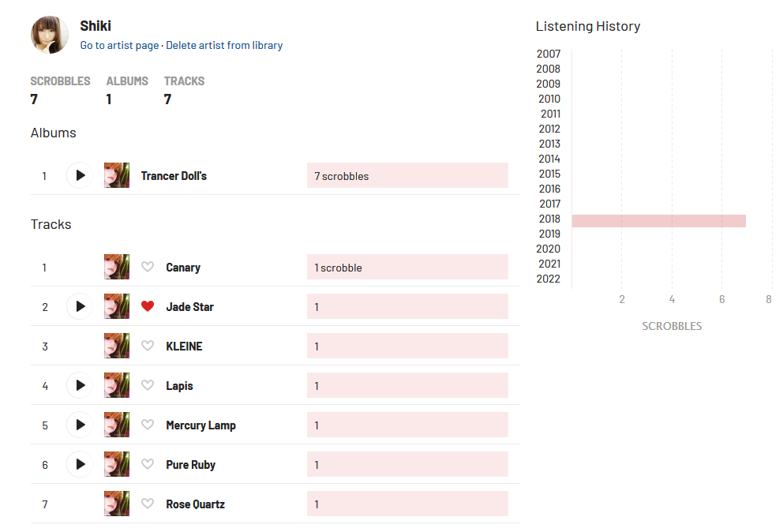Play the Pure Ruby track
The image size is (783, 532).
[80, 464]
